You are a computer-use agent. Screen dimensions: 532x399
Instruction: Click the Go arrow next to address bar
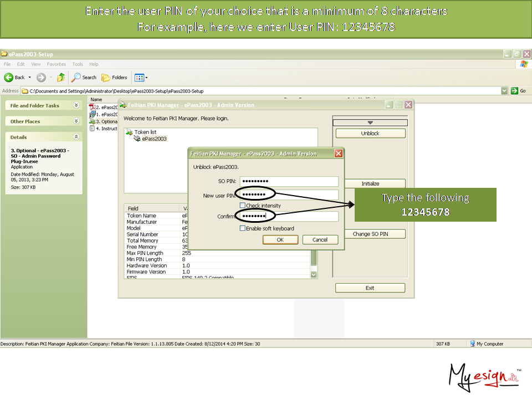coord(515,91)
